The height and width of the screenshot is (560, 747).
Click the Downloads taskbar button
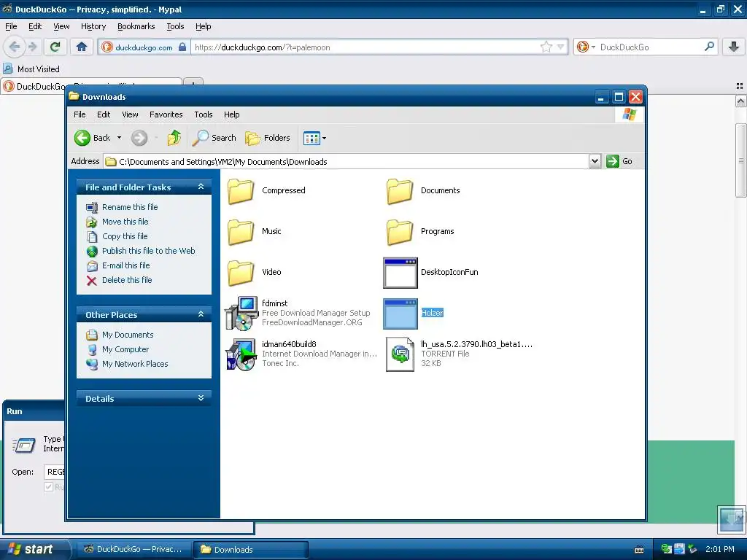[251, 550]
